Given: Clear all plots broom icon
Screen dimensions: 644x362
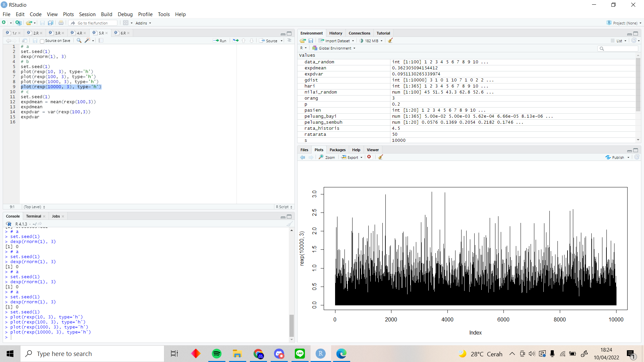Looking at the screenshot, I should click(381, 157).
